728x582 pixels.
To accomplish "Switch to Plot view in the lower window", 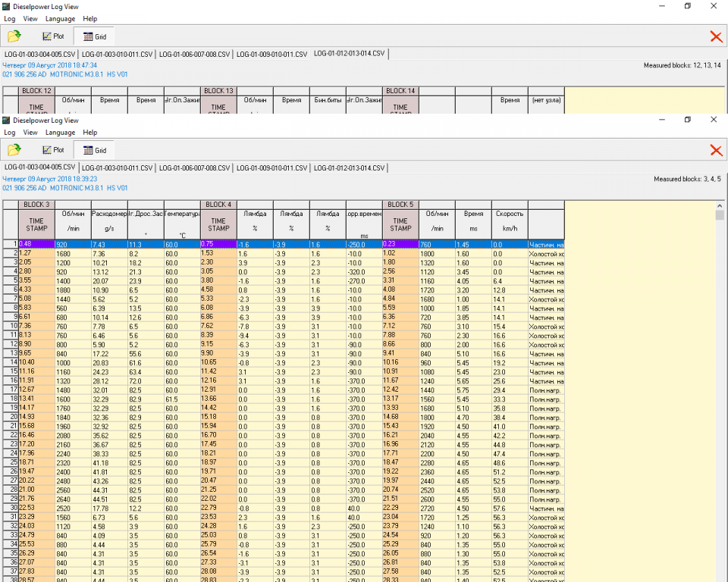I will 53,150.
